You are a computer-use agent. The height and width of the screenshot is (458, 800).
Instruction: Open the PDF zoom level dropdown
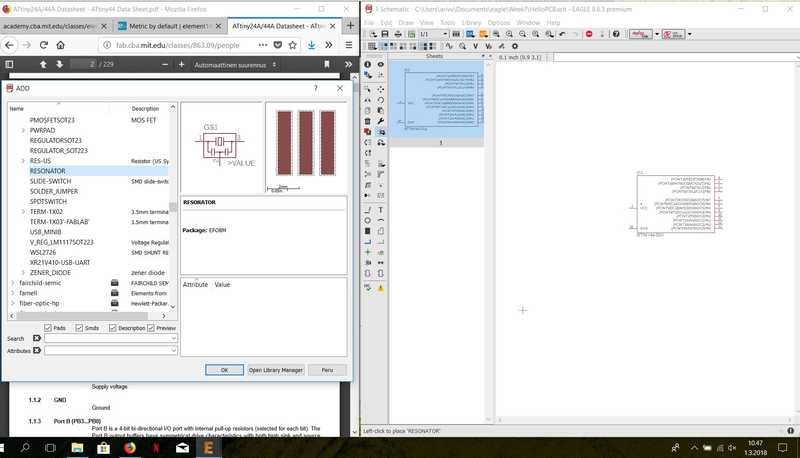pos(235,65)
